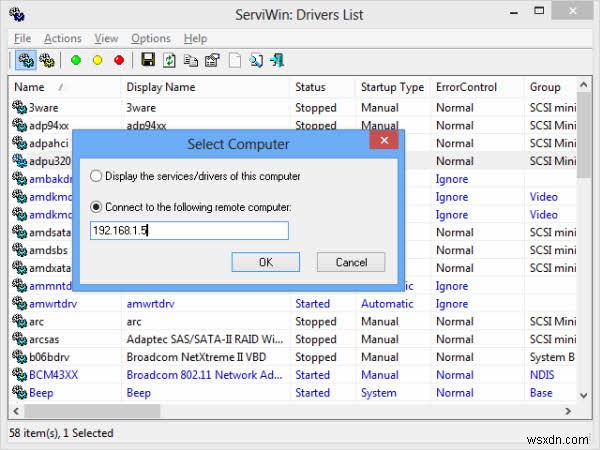Maximize the ServiWin window

[x=539, y=11]
